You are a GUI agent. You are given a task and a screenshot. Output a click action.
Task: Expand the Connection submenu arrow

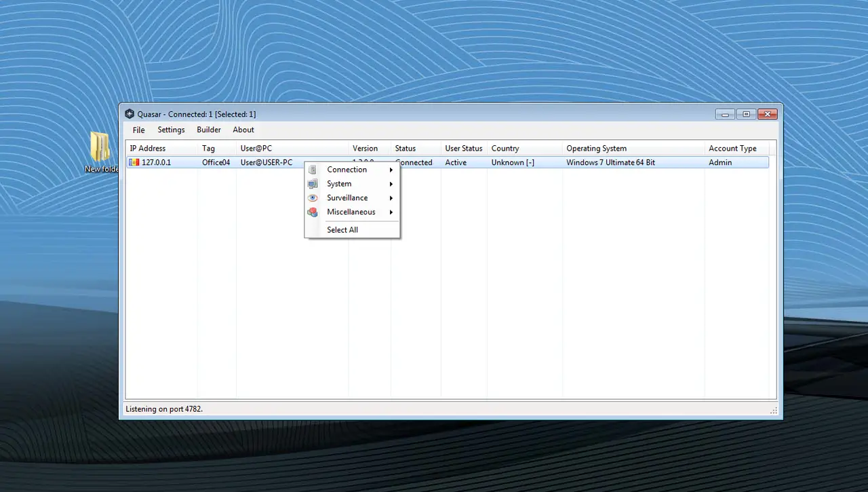click(391, 170)
